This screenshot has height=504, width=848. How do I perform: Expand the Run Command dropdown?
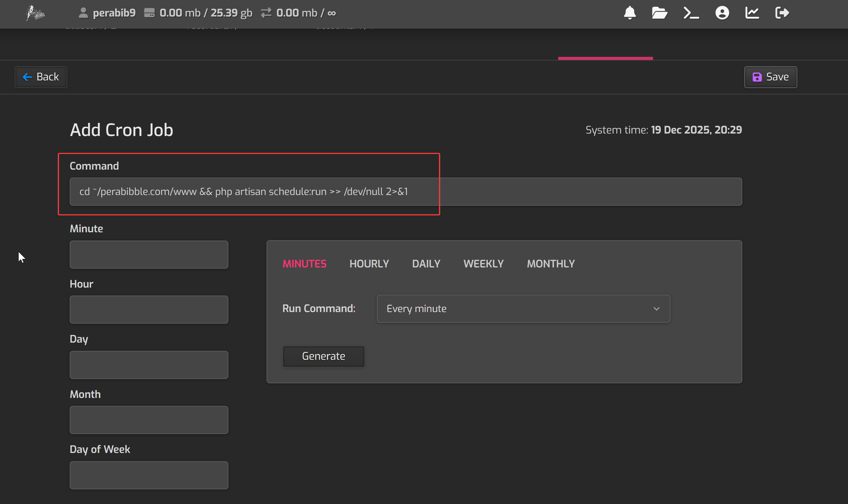[x=523, y=308]
